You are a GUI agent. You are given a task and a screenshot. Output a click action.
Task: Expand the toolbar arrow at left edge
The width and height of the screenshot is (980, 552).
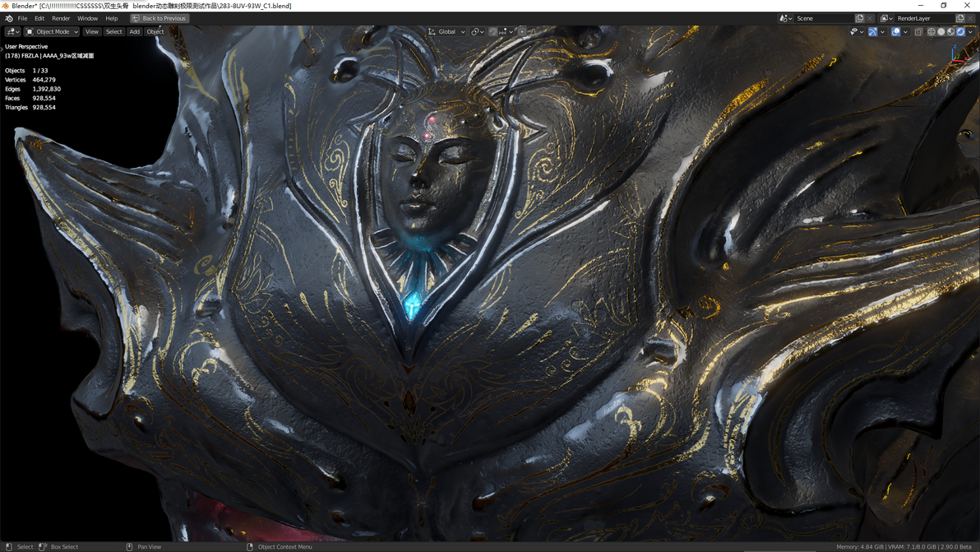[2, 48]
